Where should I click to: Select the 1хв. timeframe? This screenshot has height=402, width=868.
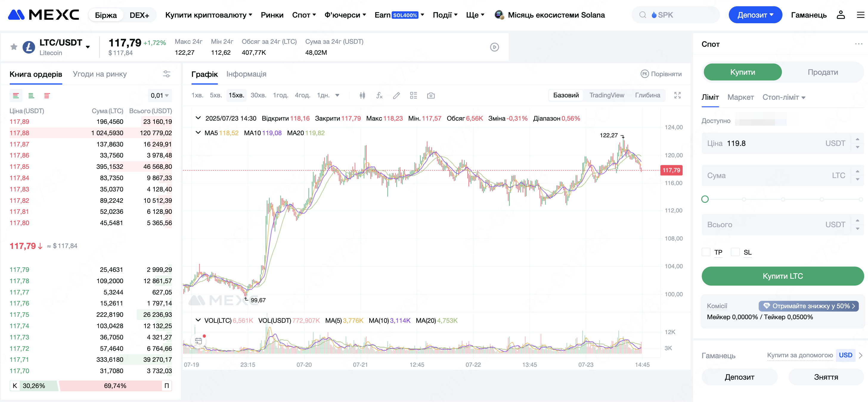197,96
